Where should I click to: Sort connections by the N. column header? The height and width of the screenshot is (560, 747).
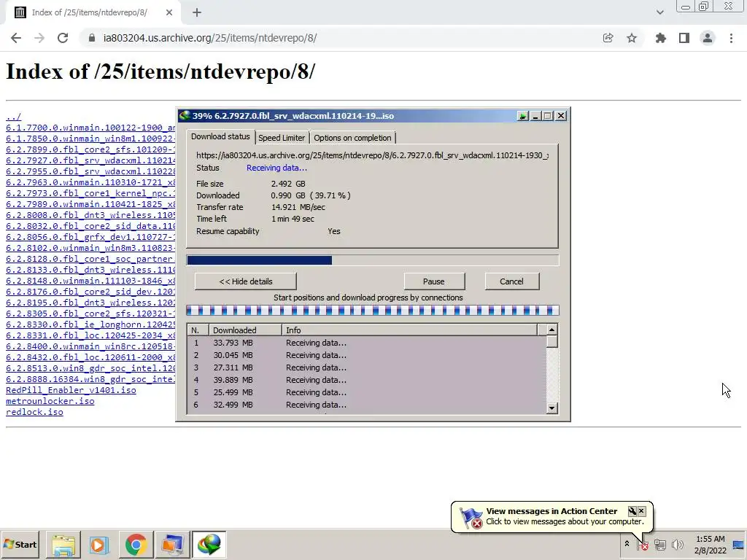click(198, 330)
